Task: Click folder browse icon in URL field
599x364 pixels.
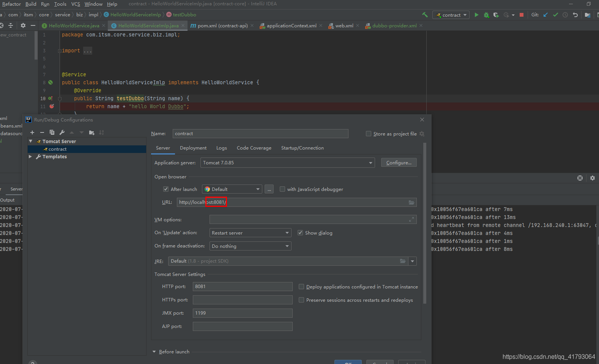Action: click(x=411, y=202)
